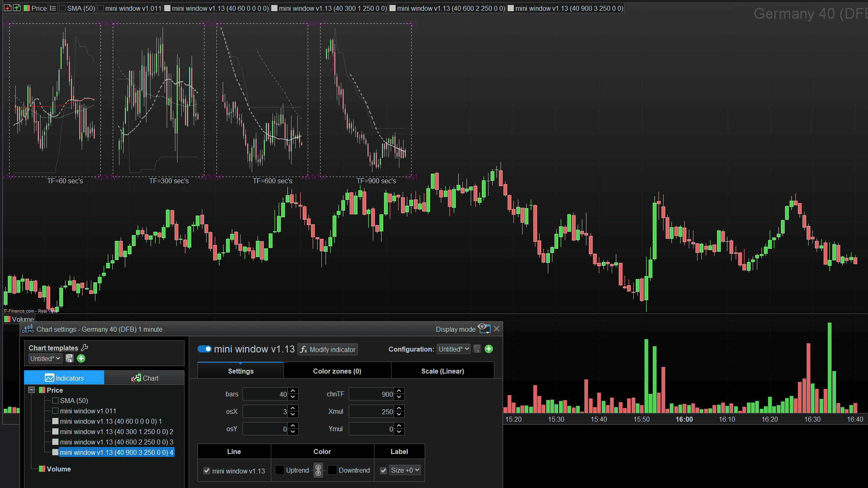Image resolution: width=868 pixels, height=488 pixels.
Task: Open the indicator list icon beside Price
Action: (x=53, y=8)
